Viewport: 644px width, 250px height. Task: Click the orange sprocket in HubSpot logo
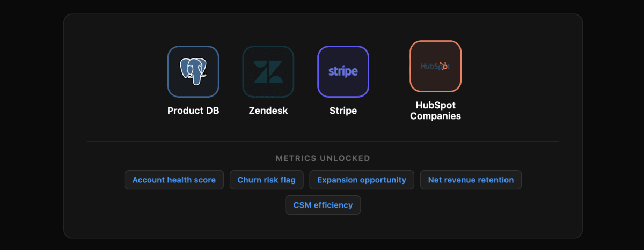pyautogui.click(x=444, y=66)
